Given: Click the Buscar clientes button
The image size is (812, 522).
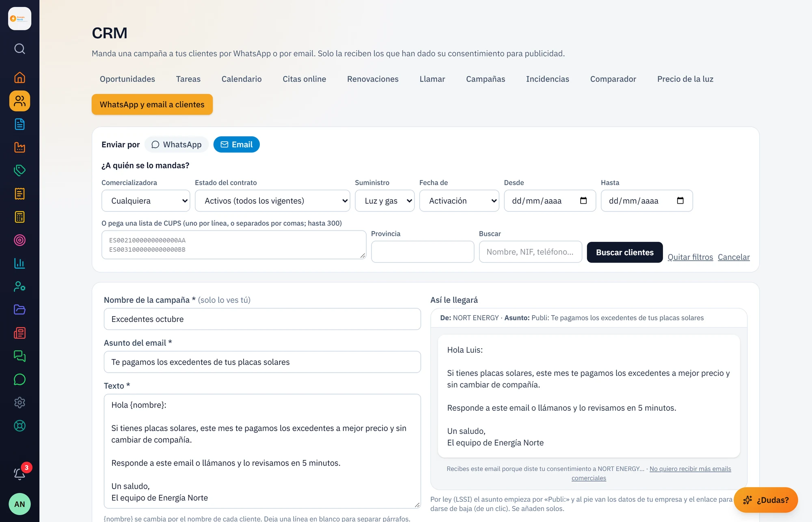Looking at the screenshot, I should (625, 252).
